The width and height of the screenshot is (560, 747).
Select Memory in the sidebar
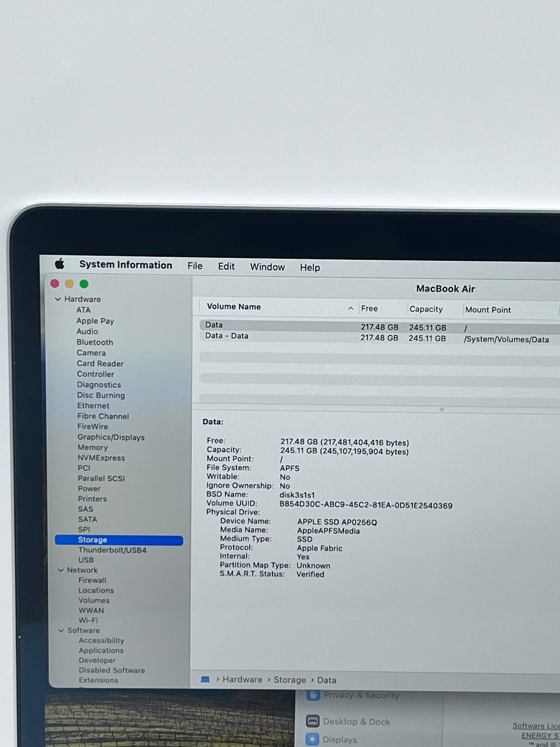click(x=93, y=447)
